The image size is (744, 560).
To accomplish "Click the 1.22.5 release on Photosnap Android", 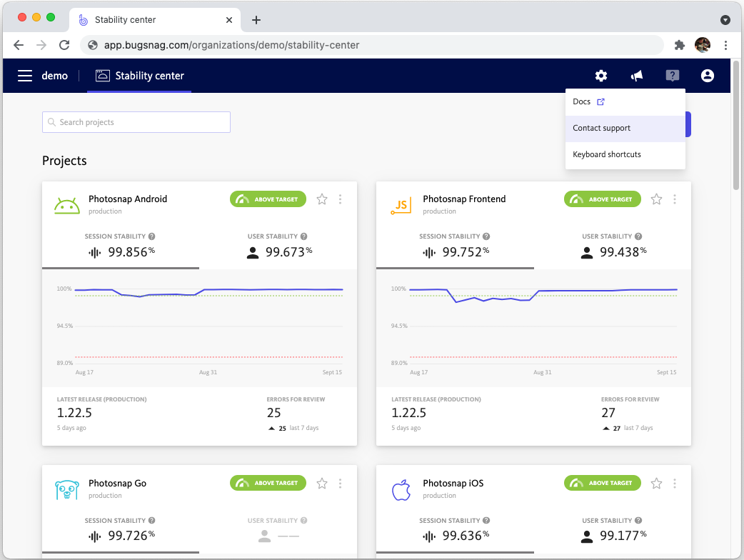I will coord(74,413).
